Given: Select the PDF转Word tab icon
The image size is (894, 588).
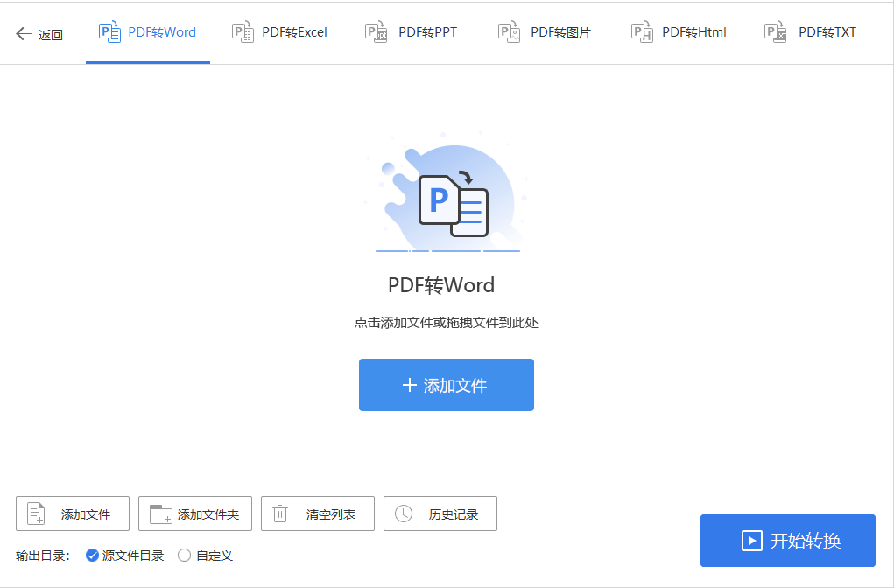Looking at the screenshot, I should click(x=109, y=31).
